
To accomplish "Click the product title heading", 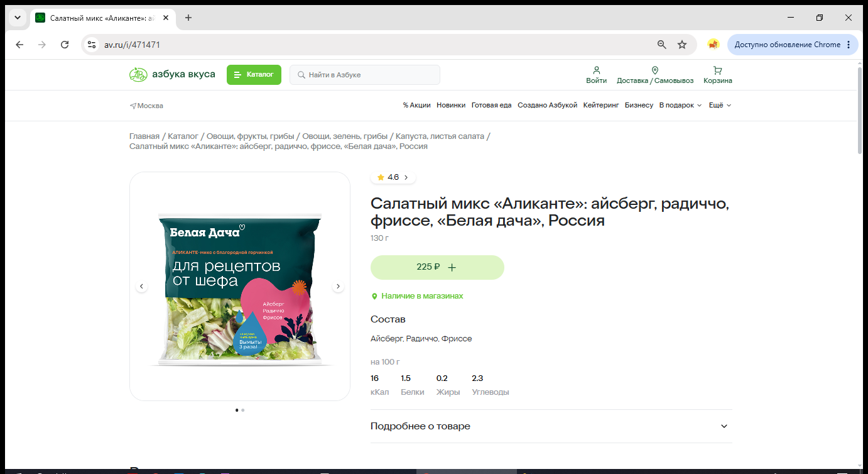I will click(550, 212).
